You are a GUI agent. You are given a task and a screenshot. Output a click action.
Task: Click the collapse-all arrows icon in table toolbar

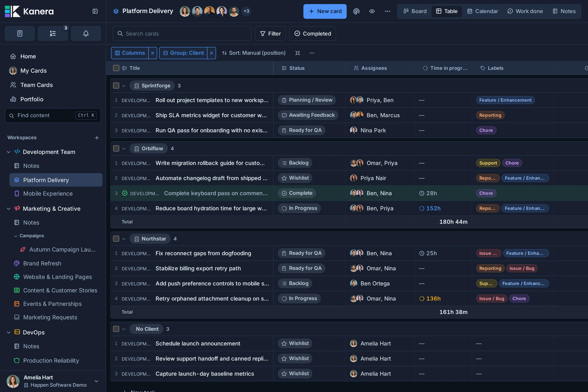(x=297, y=53)
